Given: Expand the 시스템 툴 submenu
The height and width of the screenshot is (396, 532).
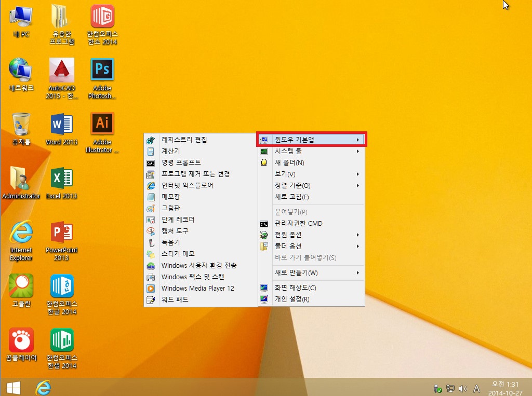Looking at the screenshot, I should (x=312, y=151).
